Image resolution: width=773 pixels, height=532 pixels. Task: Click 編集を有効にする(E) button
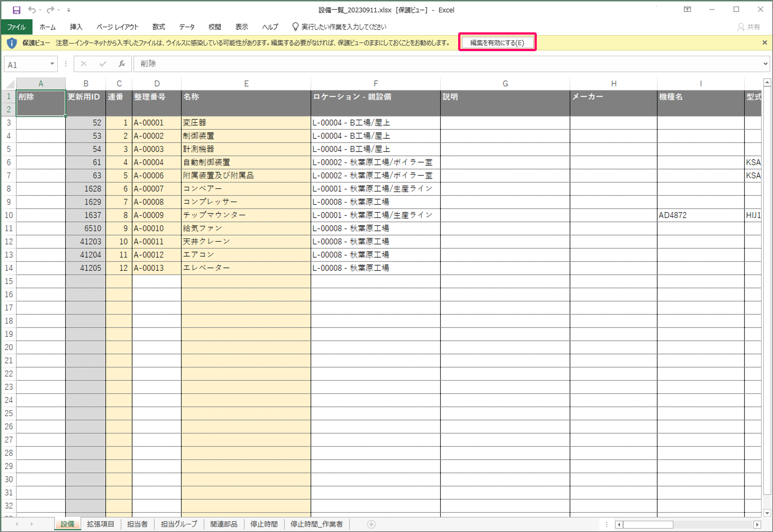click(x=497, y=42)
